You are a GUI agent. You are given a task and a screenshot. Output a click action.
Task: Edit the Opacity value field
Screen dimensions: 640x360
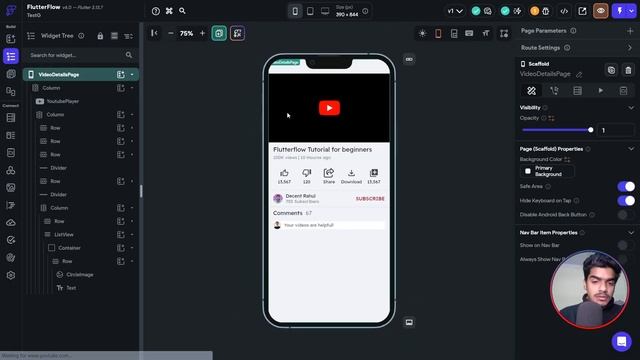click(x=616, y=130)
